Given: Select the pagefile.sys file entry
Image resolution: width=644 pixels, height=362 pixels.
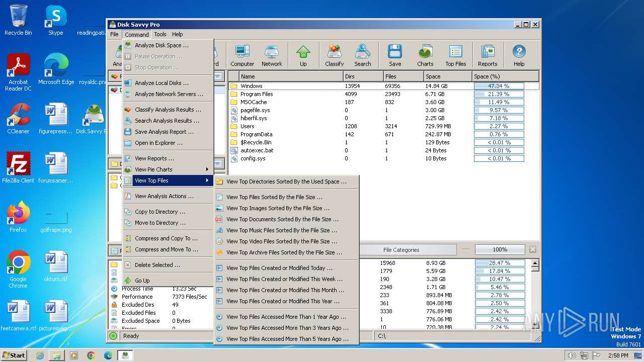Looking at the screenshot, I should pyautogui.click(x=384, y=110).
